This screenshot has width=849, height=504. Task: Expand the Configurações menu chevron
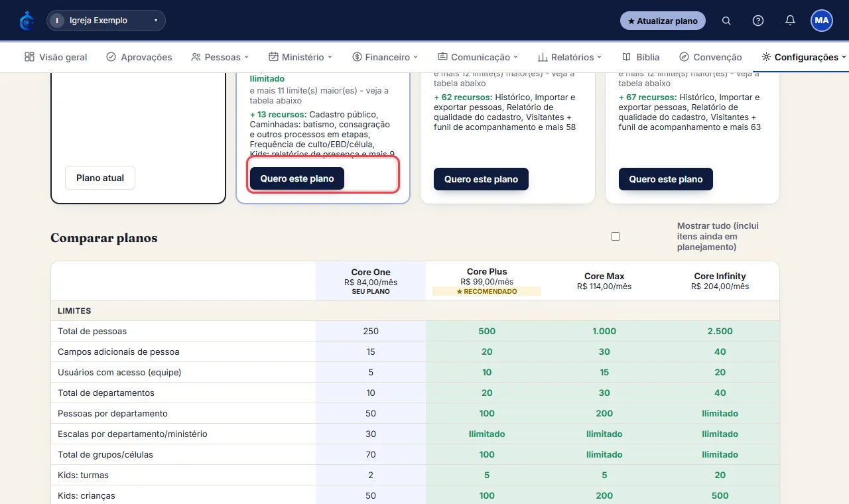pos(844,57)
